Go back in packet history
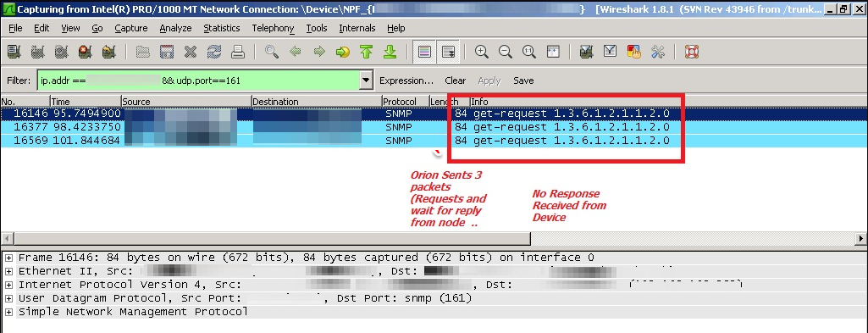The image size is (868, 333). point(295,52)
